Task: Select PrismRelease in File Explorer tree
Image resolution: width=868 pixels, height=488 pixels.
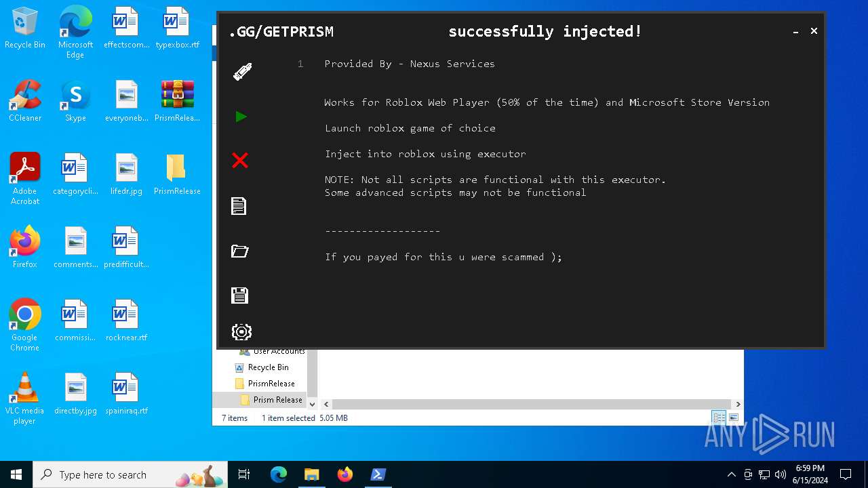Action: pyautogui.click(x=271, y=384)
